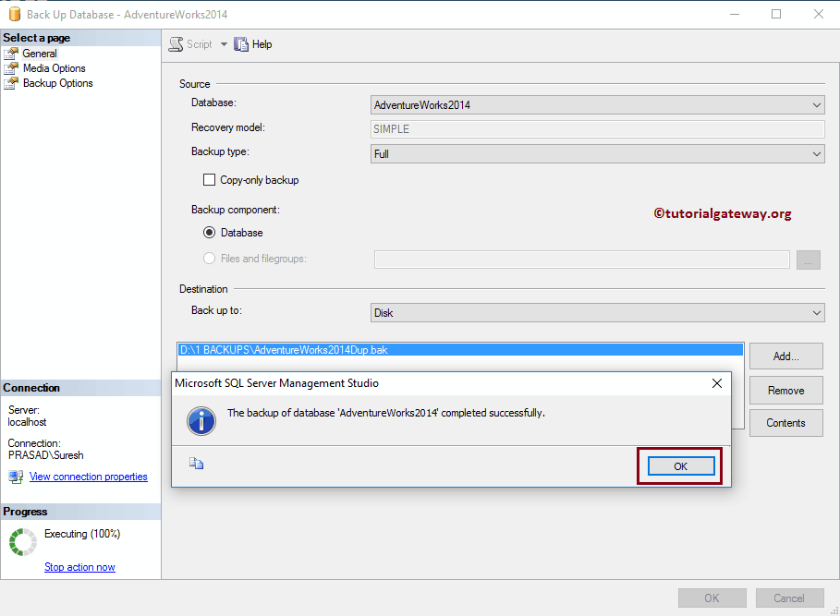Click the Add... button
The width and height of the screenshot is (840, 616).
click(x=785, y=356)
